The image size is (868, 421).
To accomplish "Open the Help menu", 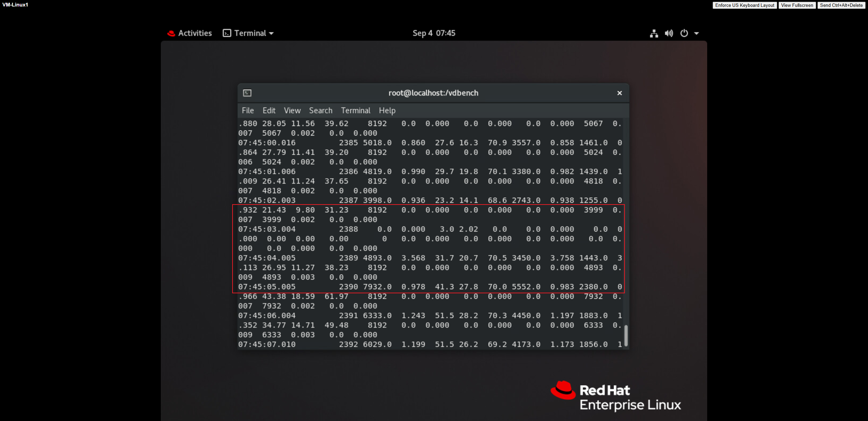I will point(387,111).
